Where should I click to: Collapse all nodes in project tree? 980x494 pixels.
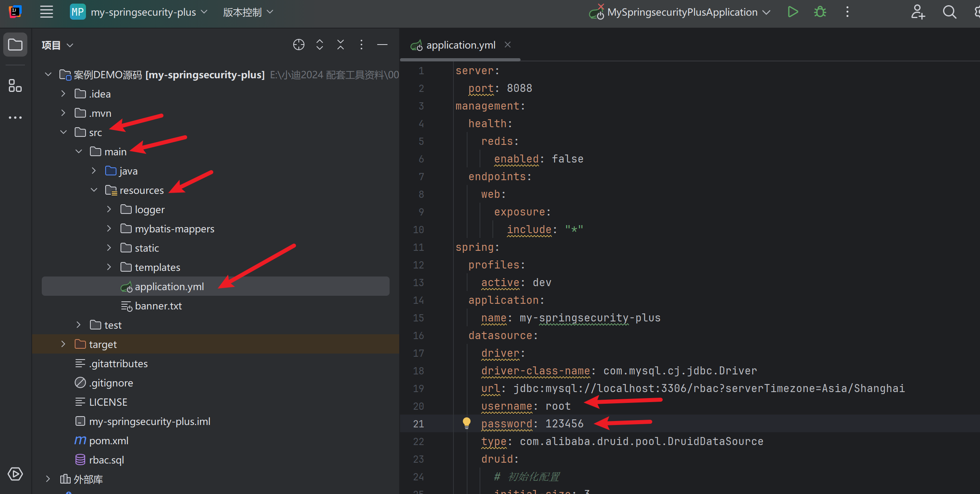(340, 45)
